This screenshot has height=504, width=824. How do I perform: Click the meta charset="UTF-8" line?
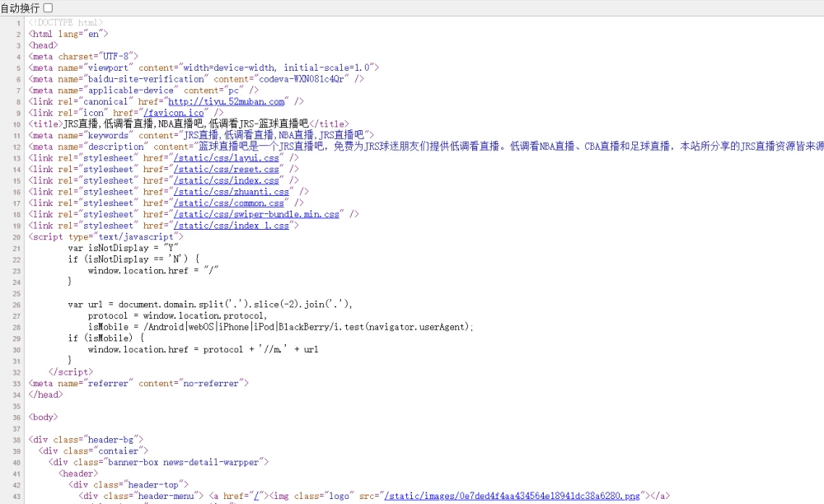pos(83,56)
